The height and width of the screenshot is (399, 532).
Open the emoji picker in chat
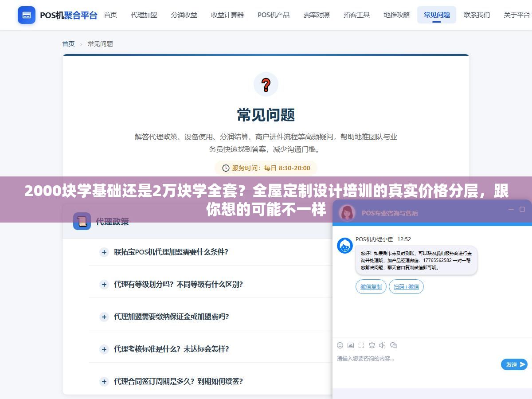tap(340, 345)
